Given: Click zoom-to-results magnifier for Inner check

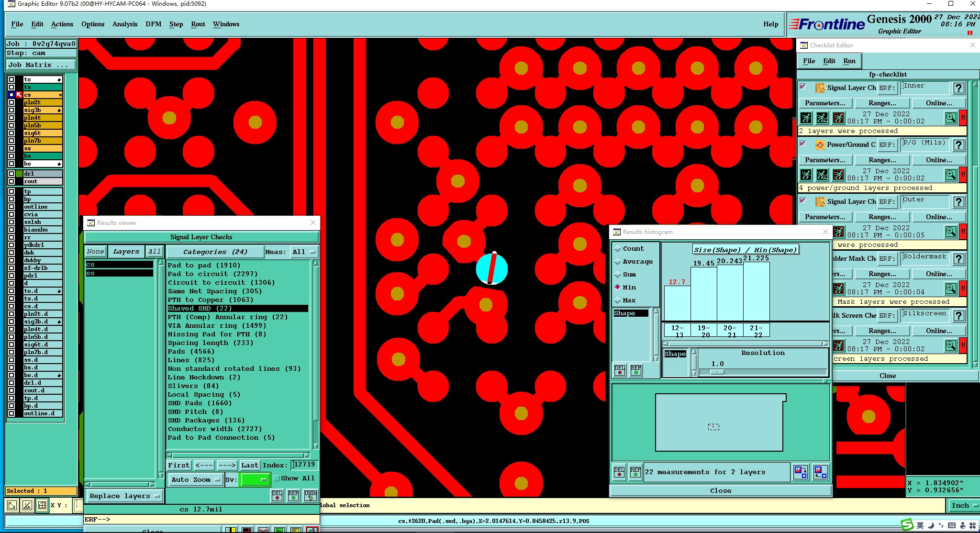Looking at the screenshot, I should 950,118.
